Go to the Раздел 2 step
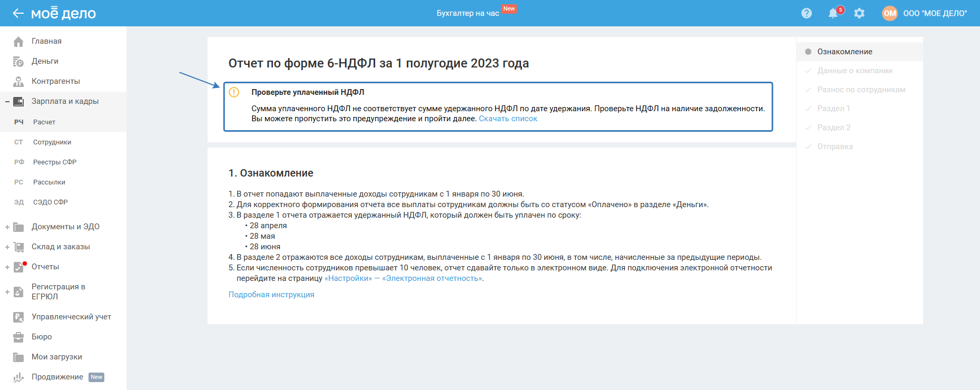The image size is (980, 390). point(834,128)
